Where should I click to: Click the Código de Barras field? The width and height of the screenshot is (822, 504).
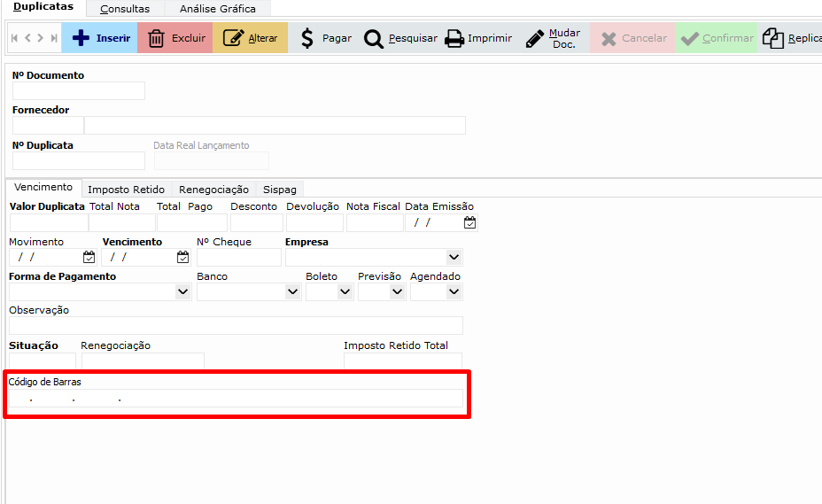[x=236, y=399]
